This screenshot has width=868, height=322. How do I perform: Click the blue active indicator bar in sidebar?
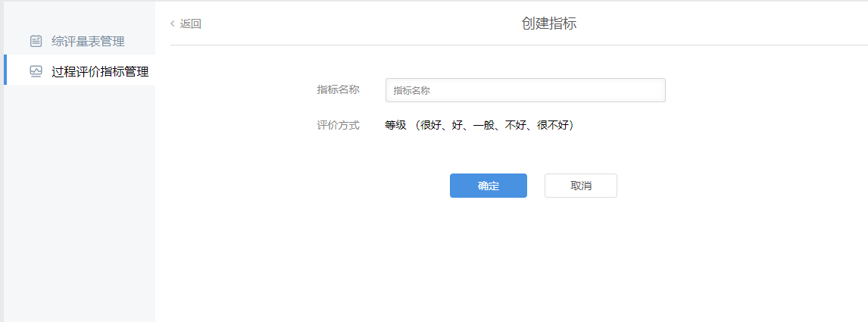click(5, 70)
